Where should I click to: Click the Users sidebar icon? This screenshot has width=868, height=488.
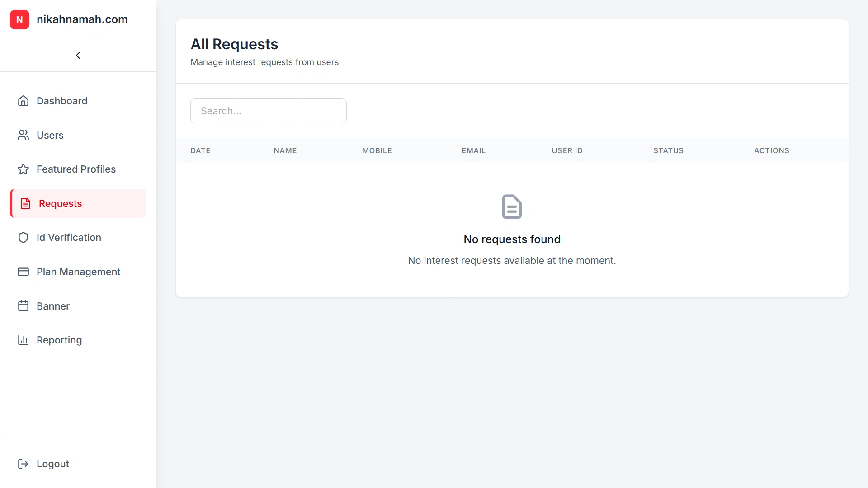pyautogui.click(x=23, y=135)
